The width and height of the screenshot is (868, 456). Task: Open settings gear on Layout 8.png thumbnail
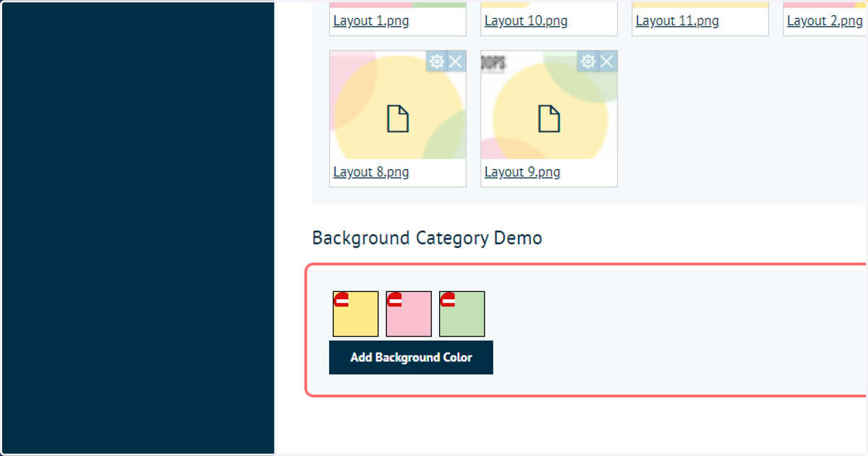[x=436, y=61]
